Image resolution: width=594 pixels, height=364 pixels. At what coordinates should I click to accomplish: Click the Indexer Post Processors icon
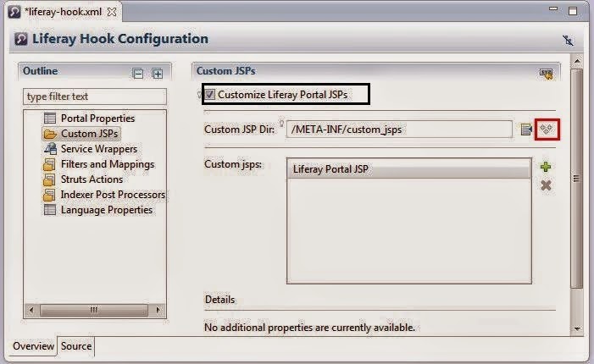[50, 195]
